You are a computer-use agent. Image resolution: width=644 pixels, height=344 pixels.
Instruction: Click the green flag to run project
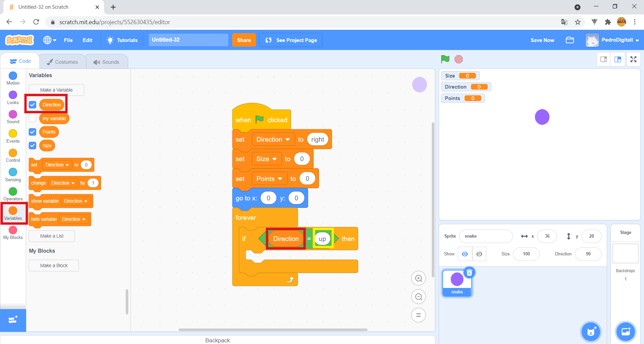[445, 59]
